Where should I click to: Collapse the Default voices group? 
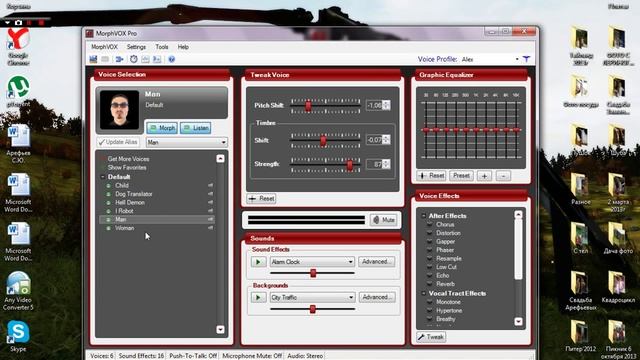pos(102,177)
